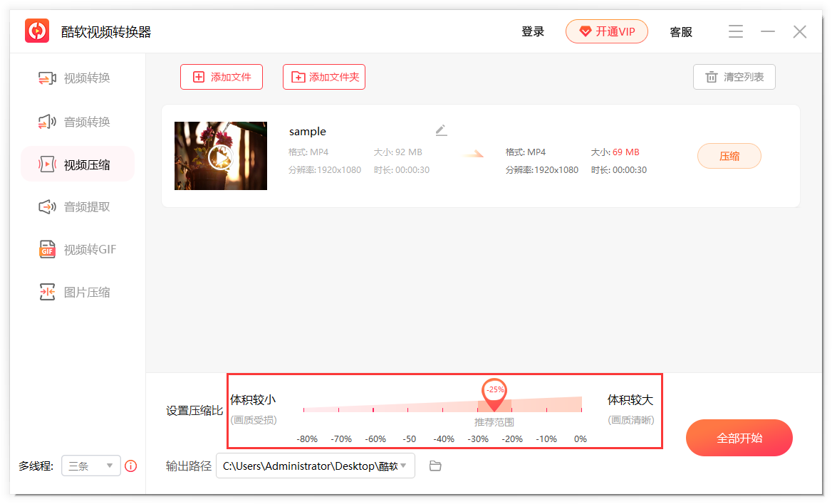Open the 开通VIP offer
The height and width of the screenshot is (504, 832).
click(x=606, y=31)
